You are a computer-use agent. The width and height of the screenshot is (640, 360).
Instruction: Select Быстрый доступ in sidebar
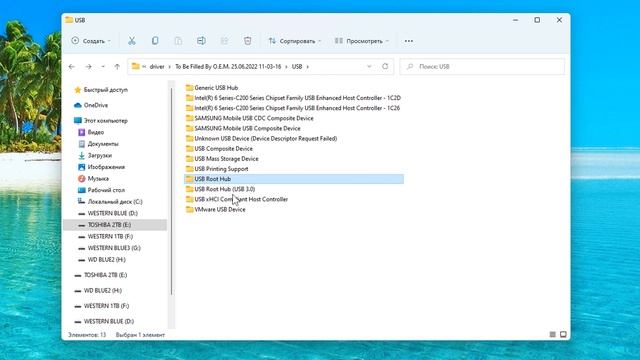[x=105, y=90]
